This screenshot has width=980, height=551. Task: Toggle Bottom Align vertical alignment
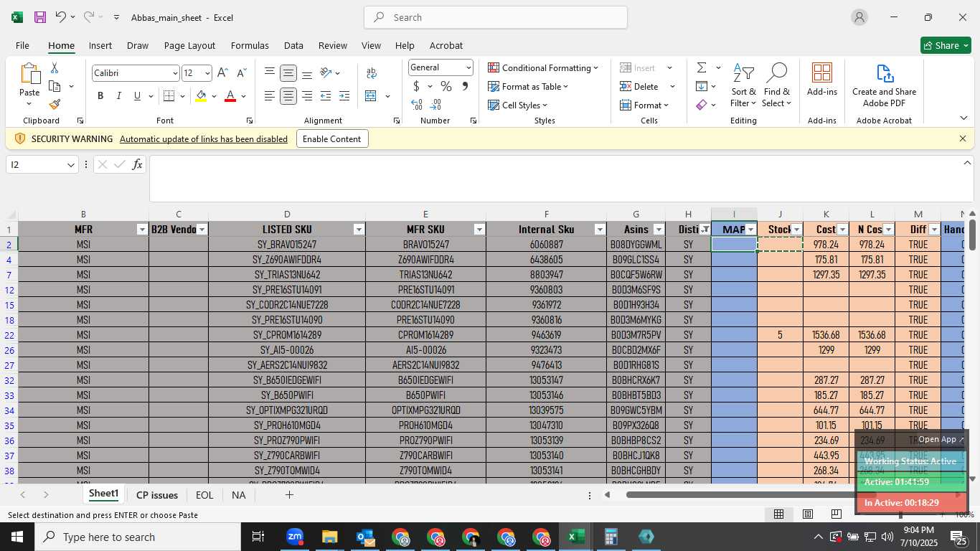[x=307, y=73]
